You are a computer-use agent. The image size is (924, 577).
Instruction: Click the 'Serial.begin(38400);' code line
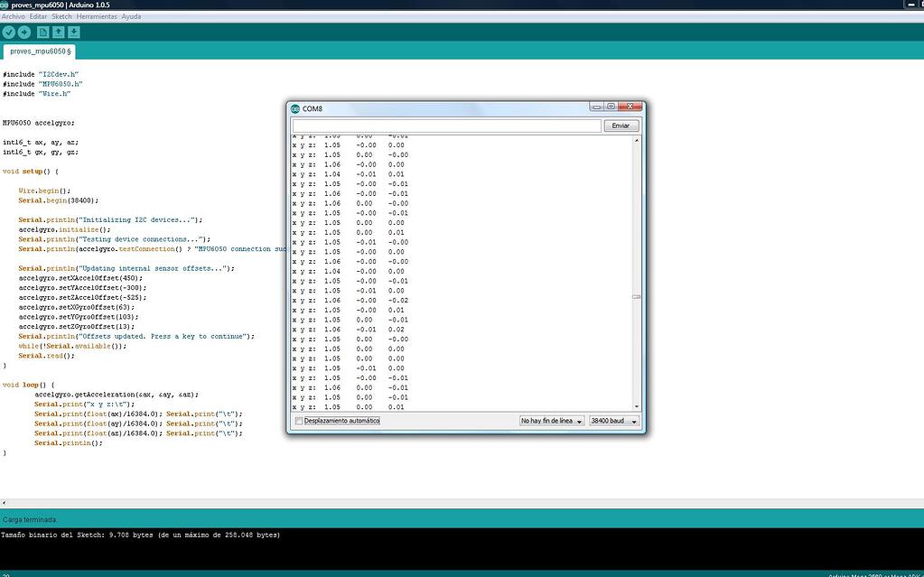(x=59, y=200)
